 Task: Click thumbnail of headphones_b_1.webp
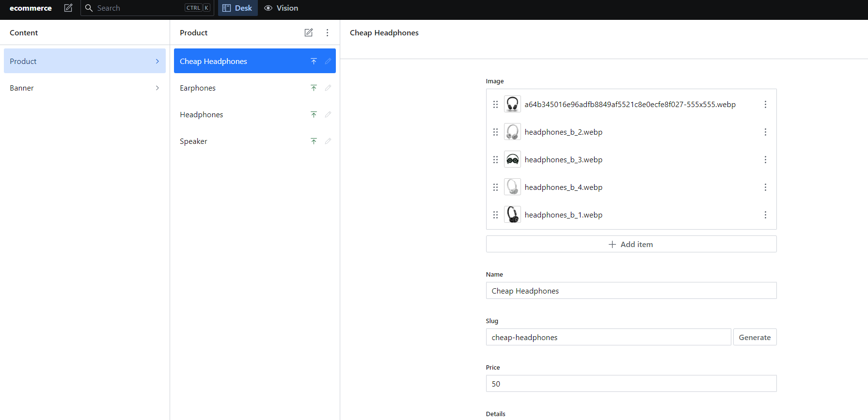coord(512,215)
